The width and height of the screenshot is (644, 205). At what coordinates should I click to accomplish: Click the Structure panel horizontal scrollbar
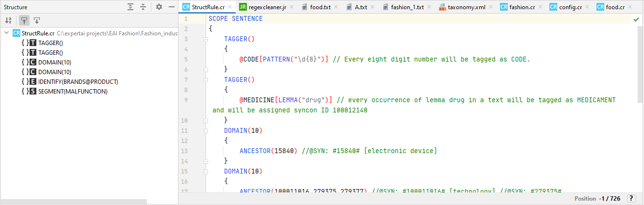pyautogui.click(x=74, y=202)
